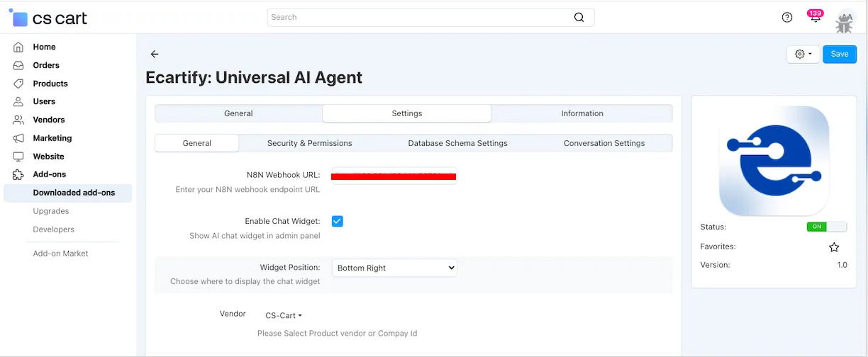Select the Settings tab

[x=407, y=113]
